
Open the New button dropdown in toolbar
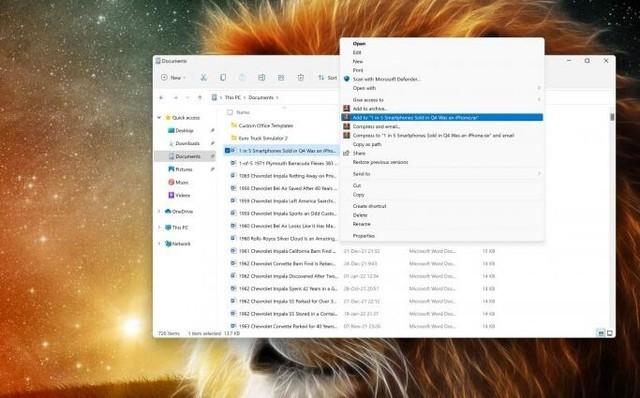pos(174,78)
